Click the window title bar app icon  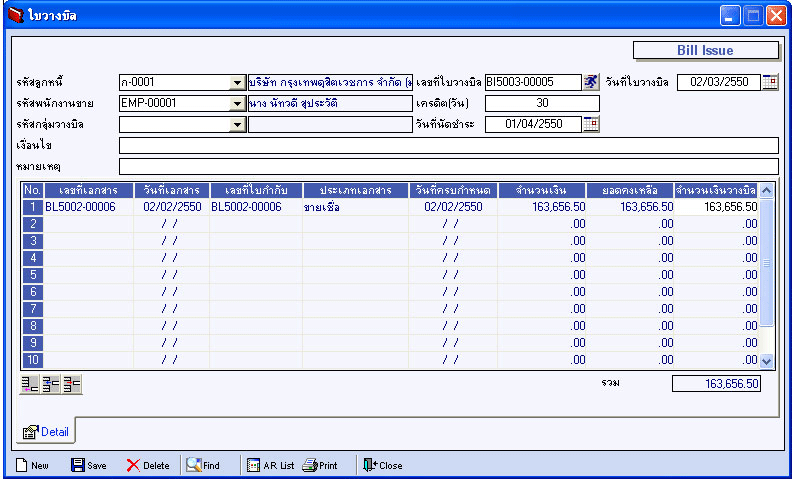pyautogui.click(x=16, y=15)
